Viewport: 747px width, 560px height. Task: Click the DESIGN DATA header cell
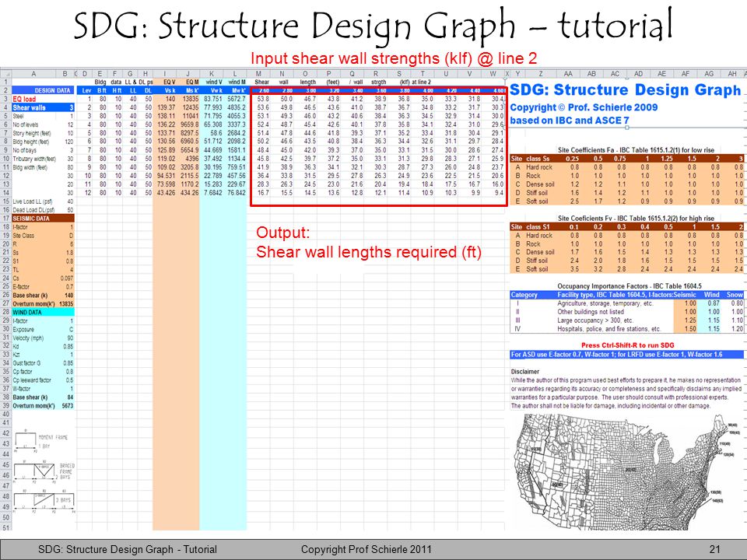coord(43,90)
